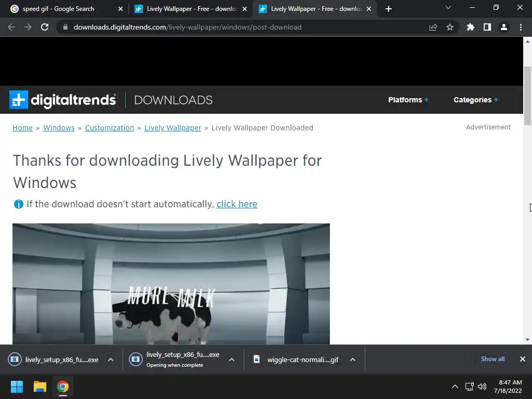This screenshot has height=399, width=532.
Task: Open Chrome side panel
Action: 487,27
